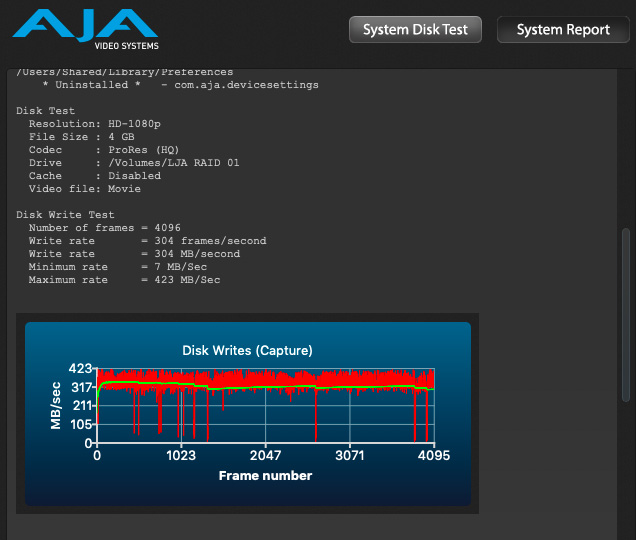Viewport: 636px width, 540px height.
Task: Select the 'Resolution: HD-1080p' line
Action: pyautogui.click(x=95, y=124)
